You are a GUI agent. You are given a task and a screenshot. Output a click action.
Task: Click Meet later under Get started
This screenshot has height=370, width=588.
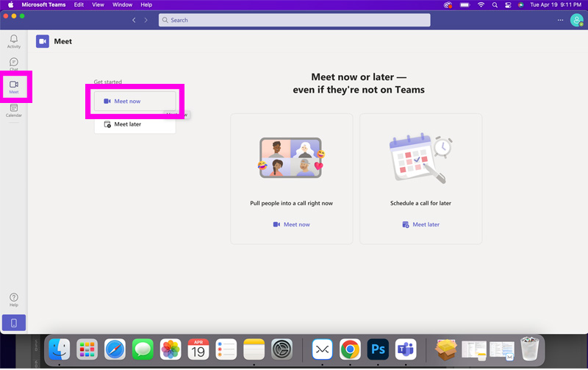tap(135, 124)
